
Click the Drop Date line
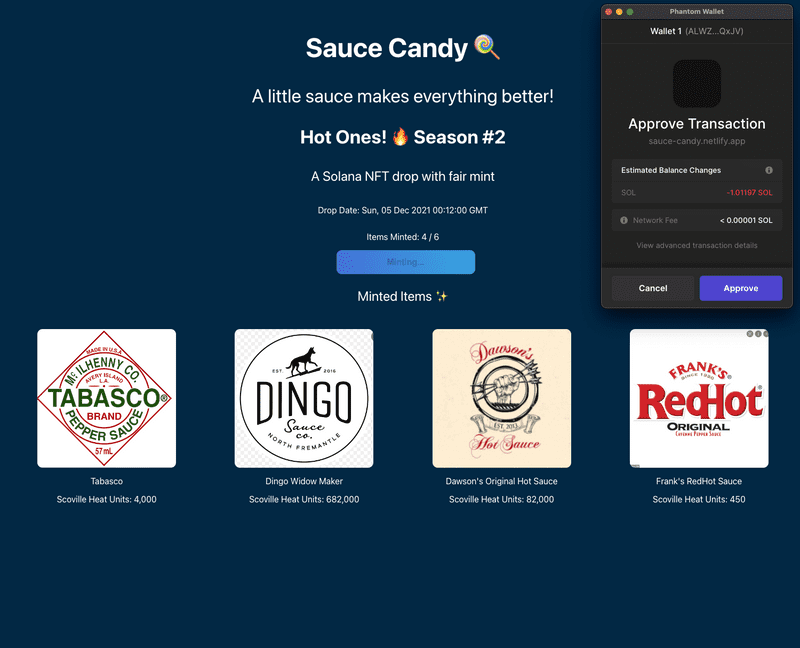[x=403, y=210]
